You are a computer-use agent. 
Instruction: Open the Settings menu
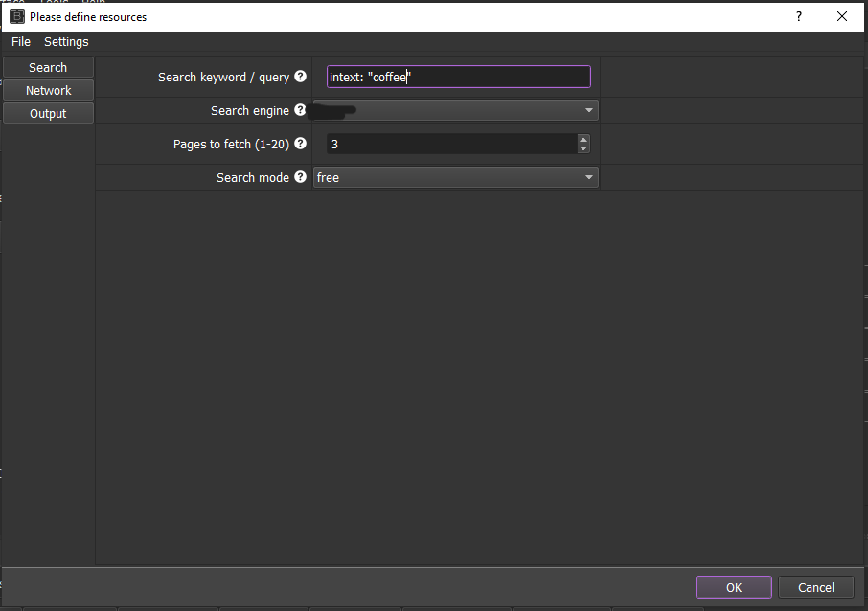(x=66, y=42)
